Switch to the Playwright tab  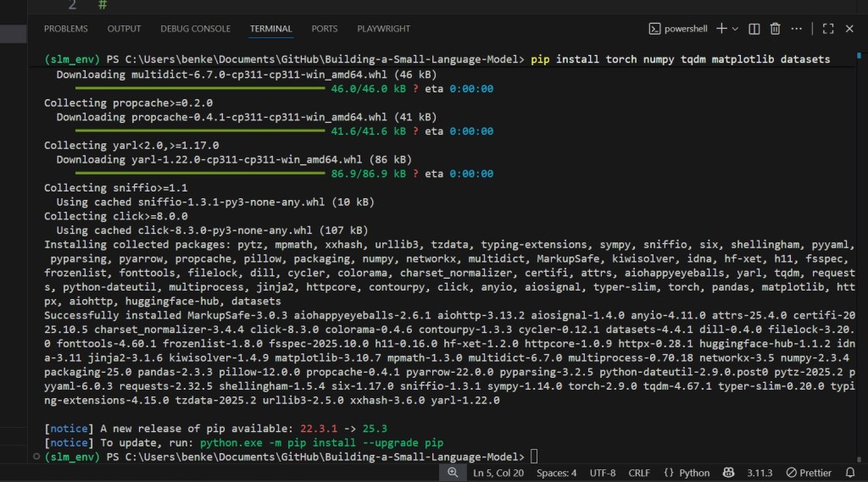click(x=384, y=29)
